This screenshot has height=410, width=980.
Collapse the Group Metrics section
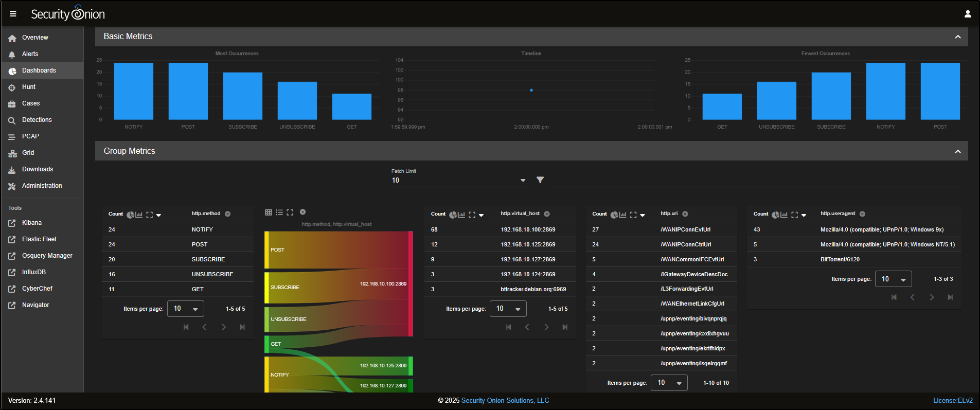957,152
